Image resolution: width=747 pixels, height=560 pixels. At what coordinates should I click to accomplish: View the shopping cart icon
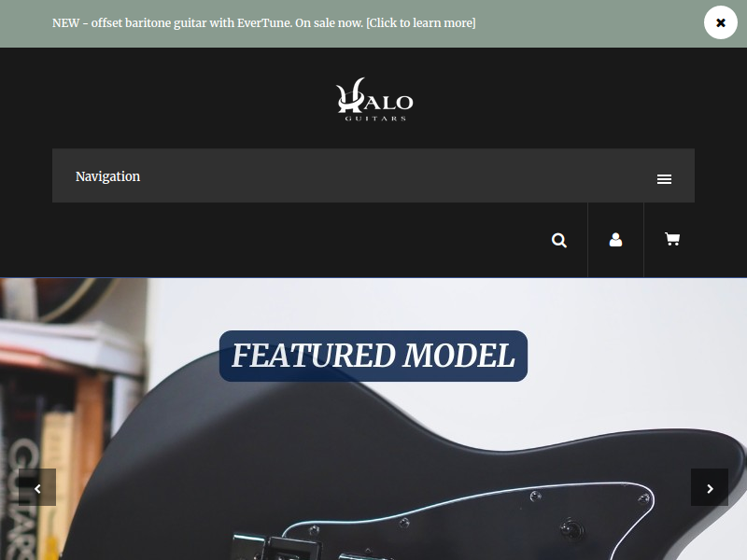(672, 239)
